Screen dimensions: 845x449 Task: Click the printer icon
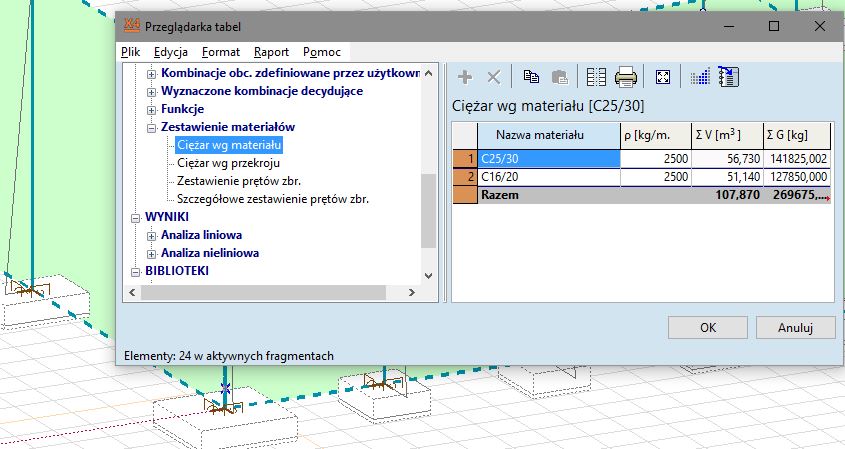pos(626,77)
